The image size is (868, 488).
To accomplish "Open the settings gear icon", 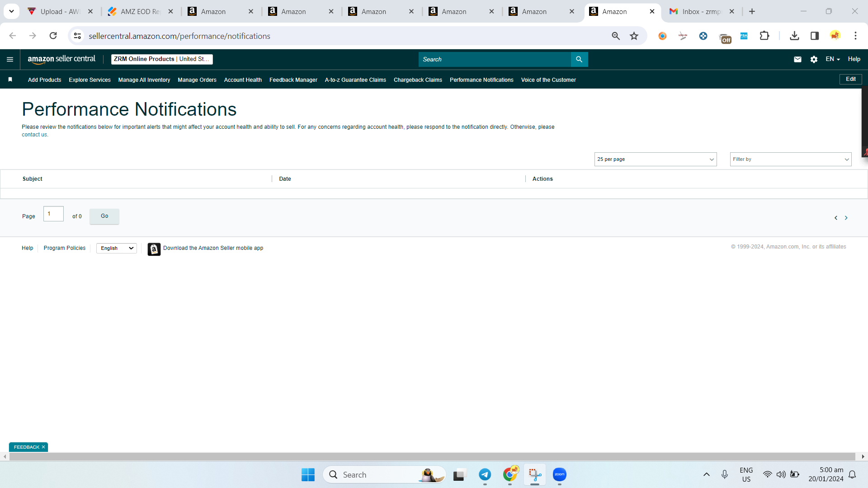I will coord(814,59).
